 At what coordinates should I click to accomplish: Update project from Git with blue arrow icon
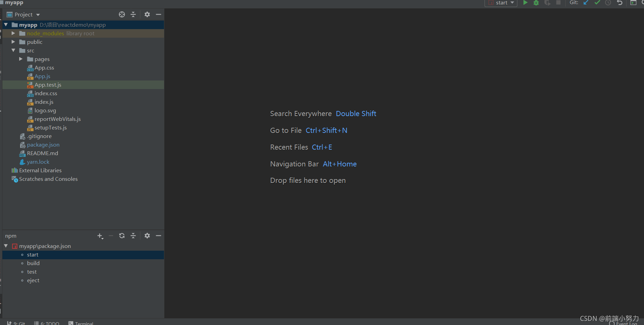[x=586, y=3]
